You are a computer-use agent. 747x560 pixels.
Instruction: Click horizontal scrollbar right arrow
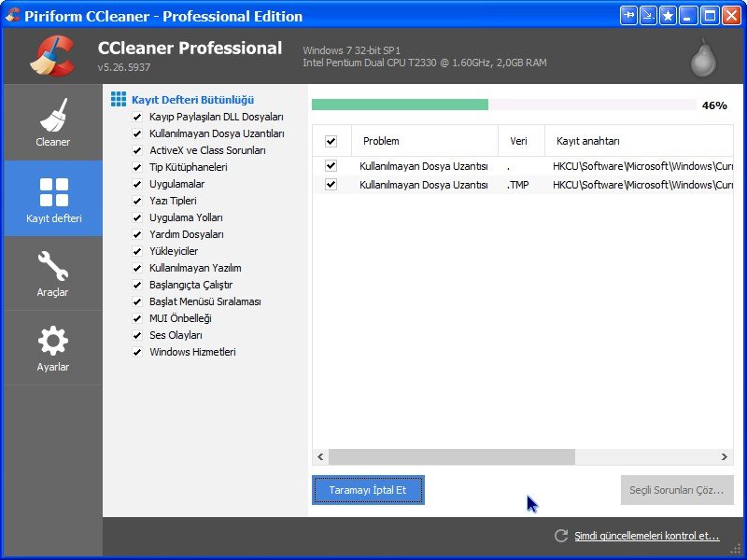pos(725,456)
